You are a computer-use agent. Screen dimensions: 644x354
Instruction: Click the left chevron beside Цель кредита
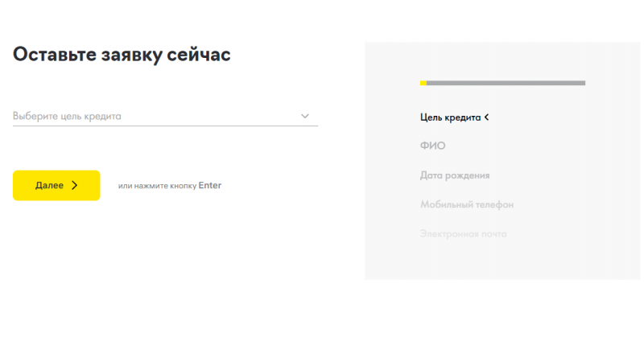[487, 117]
